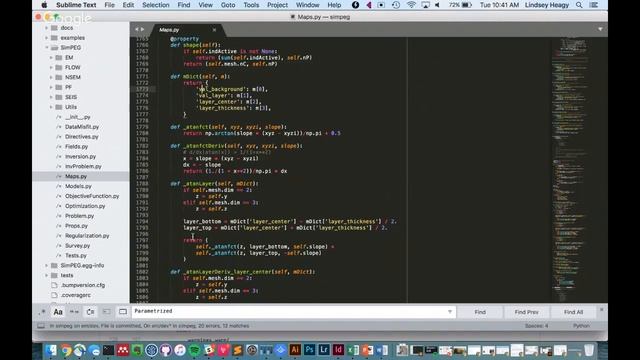Toggle regular expression search mode
The width and height of the screenshot is (640, 360).
(42, 312)
